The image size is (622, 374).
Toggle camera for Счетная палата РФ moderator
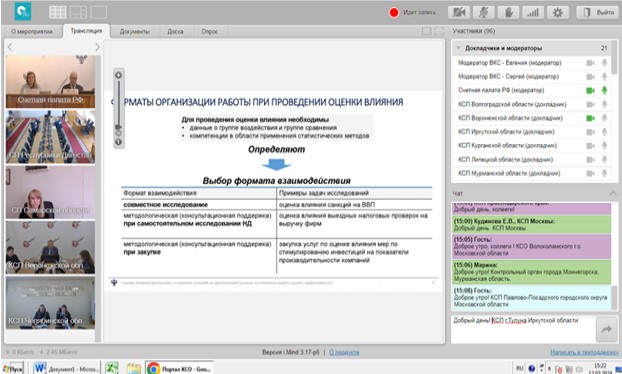[x=590, y=90]
